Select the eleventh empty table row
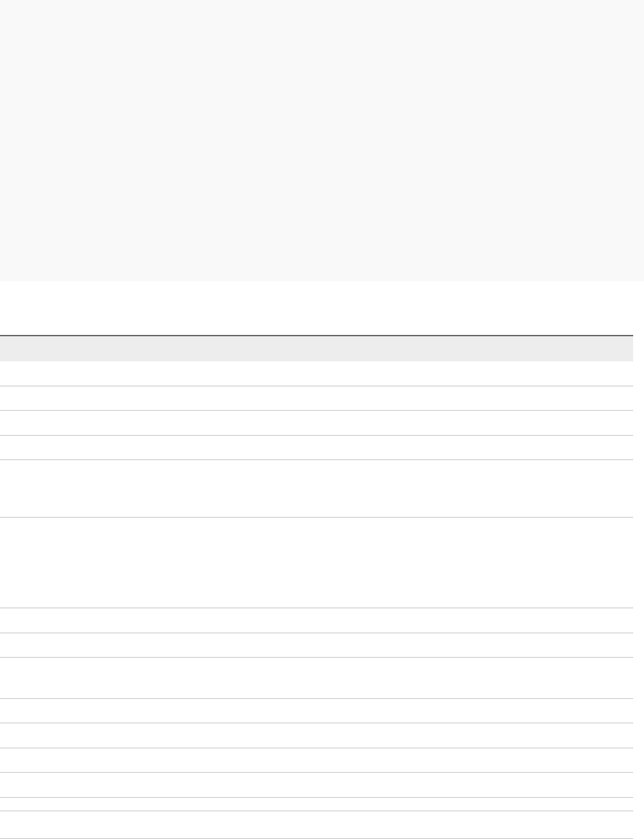This screenshot has width=644, height=839. tap(317, 735)
